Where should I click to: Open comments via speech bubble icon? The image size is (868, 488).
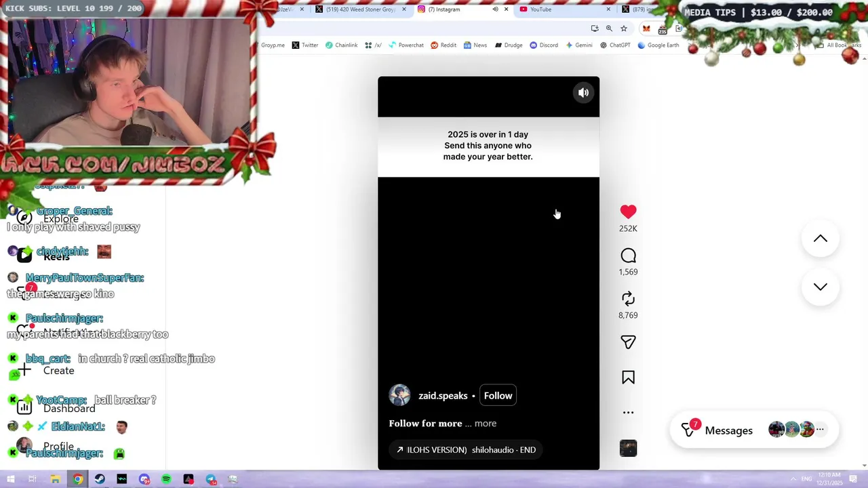coord(628,256)
